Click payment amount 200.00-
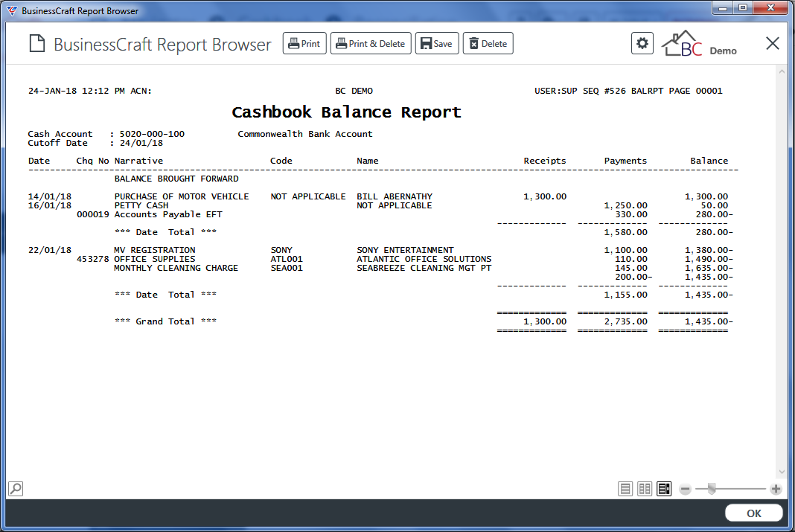Viewport: 795px width, 532px height. click(x=633, y=277)
